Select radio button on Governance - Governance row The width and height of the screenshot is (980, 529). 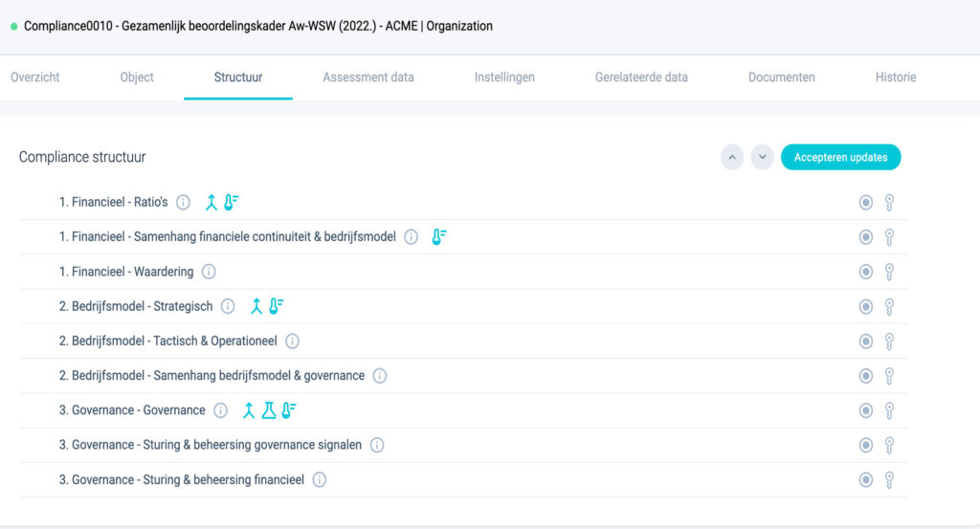pos(865,410)
